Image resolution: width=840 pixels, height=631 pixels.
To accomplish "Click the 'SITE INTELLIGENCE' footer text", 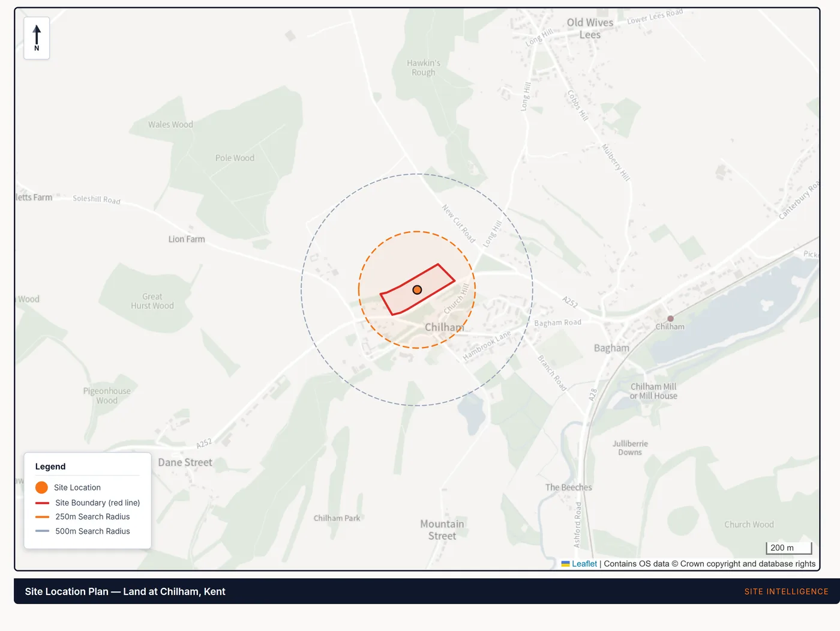I will coord(786,591).
